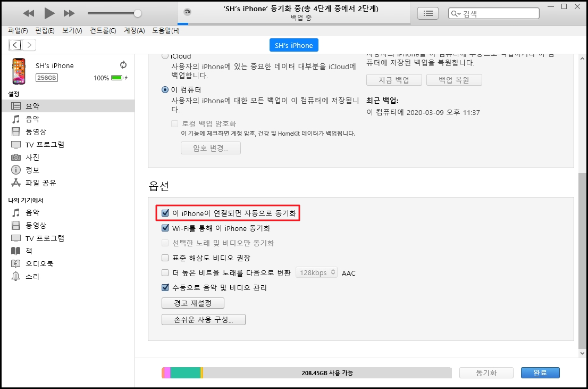The width and height of the screenshot is (588, 389).
Task: Click the battery charge icon
Action: (x=119, y=78)
